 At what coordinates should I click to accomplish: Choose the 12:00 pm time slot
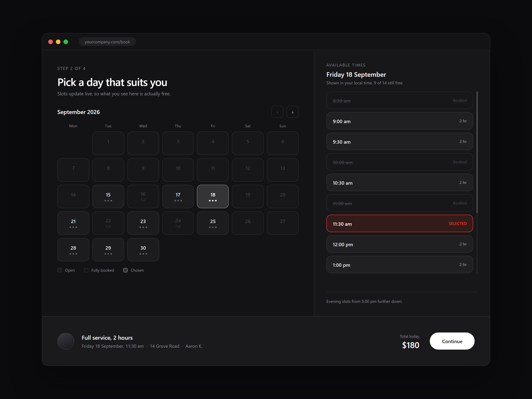(x=400, y=244)
